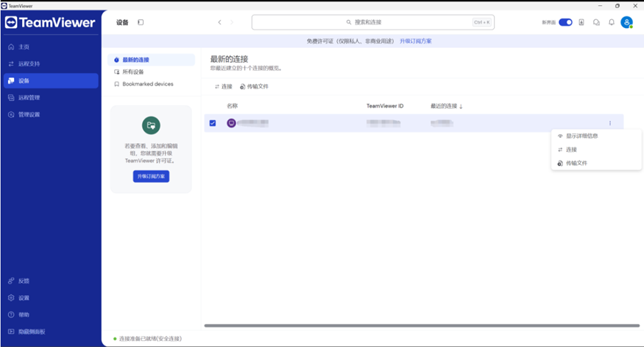Open 远程支持 in the left sidebar
Screen dimensions: 644x347
[51, 63]
